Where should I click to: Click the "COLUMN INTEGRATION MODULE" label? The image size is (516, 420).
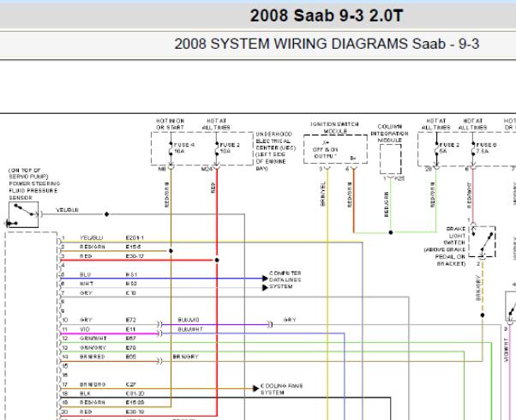(x=390, y=134)
